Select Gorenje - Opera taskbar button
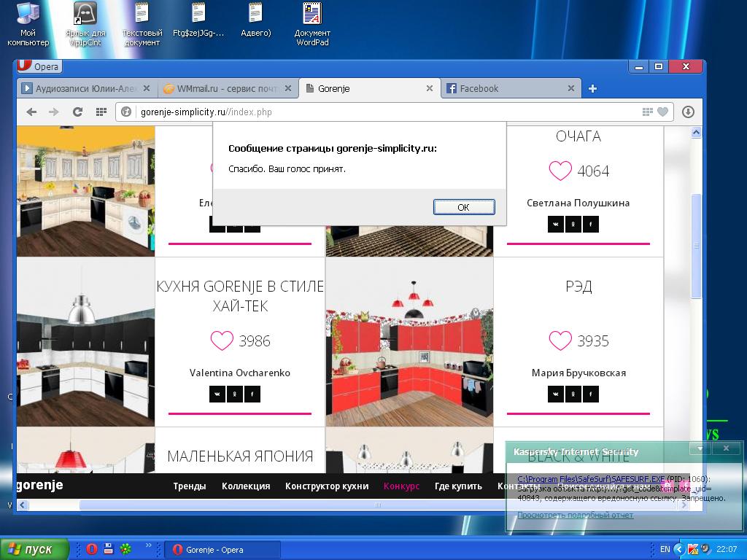The image size is (747, 560). coord(222,550)
